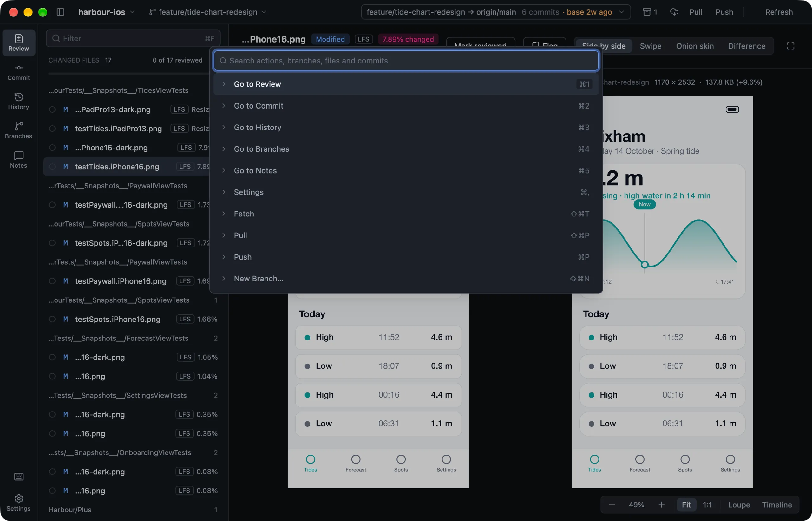Viewport: 812px width, 521px height.
Task: Select Go to History command
Action: tap(405, 128)
